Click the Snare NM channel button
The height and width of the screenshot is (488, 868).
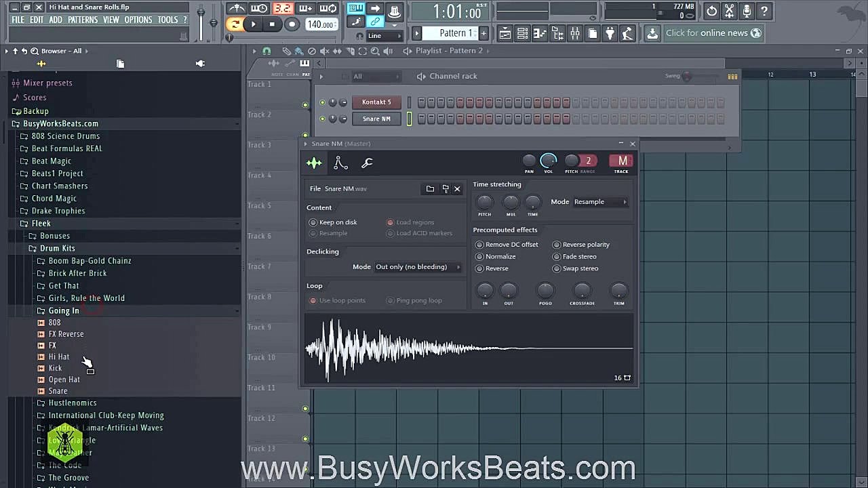click(376, 119)
